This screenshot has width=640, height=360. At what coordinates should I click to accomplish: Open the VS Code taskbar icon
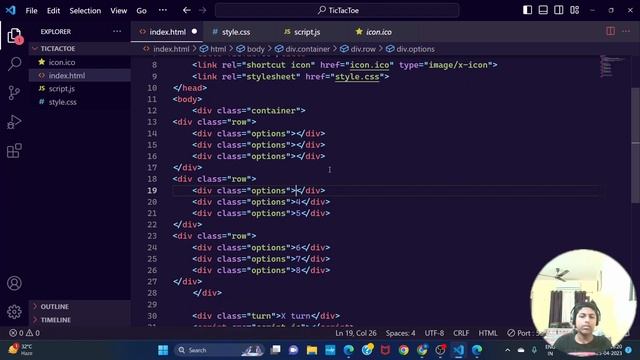tap(458, 350)
